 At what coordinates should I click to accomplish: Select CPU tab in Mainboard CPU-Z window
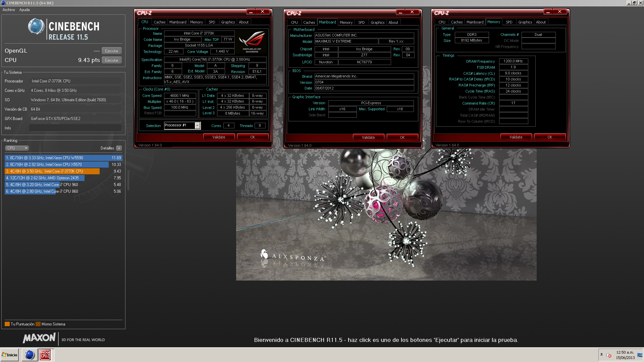click(x=294, y=22)
